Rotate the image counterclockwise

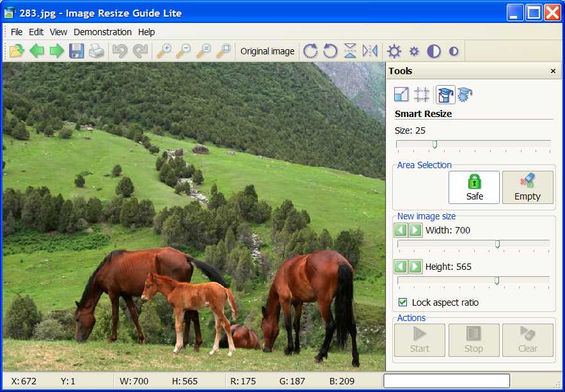331,51
